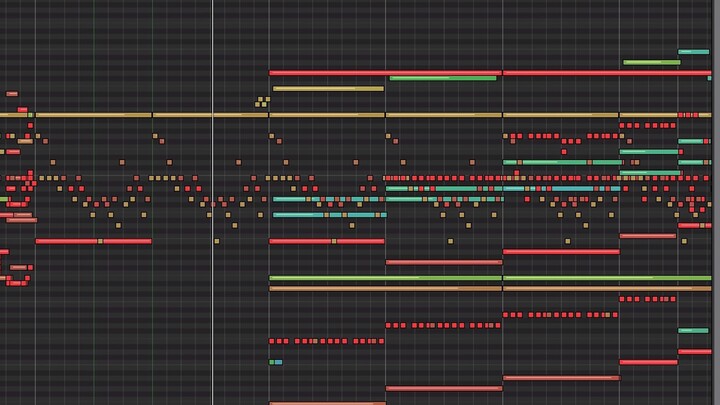Select the long yellow note below the top red note
Screen dimensions: 720x405
[x=328, y=89]
